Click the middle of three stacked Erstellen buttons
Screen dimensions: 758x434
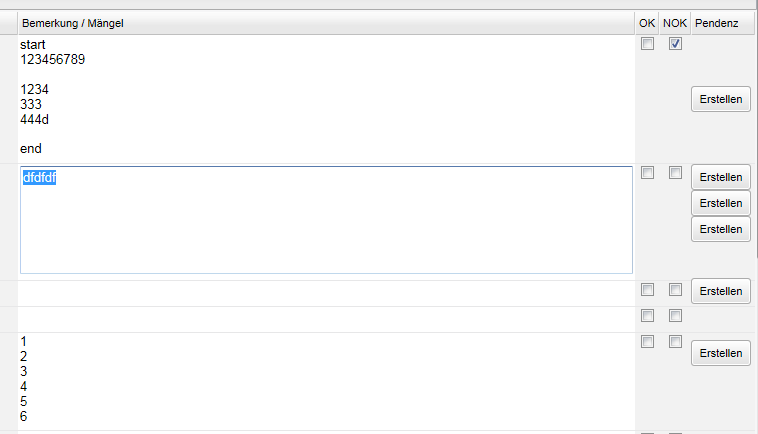(x=720, y=203)
